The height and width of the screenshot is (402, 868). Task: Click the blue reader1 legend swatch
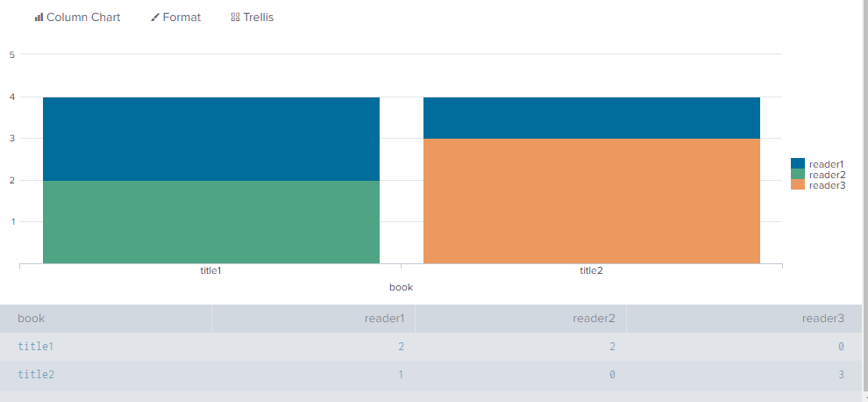797,163
